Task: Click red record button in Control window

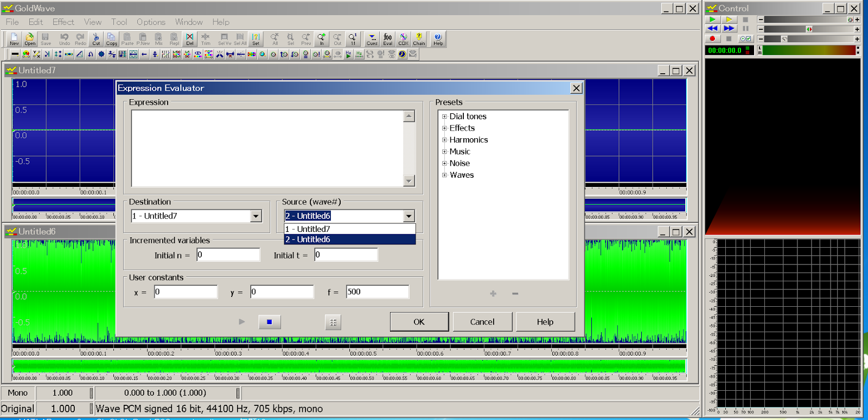Action: [712, 38]
